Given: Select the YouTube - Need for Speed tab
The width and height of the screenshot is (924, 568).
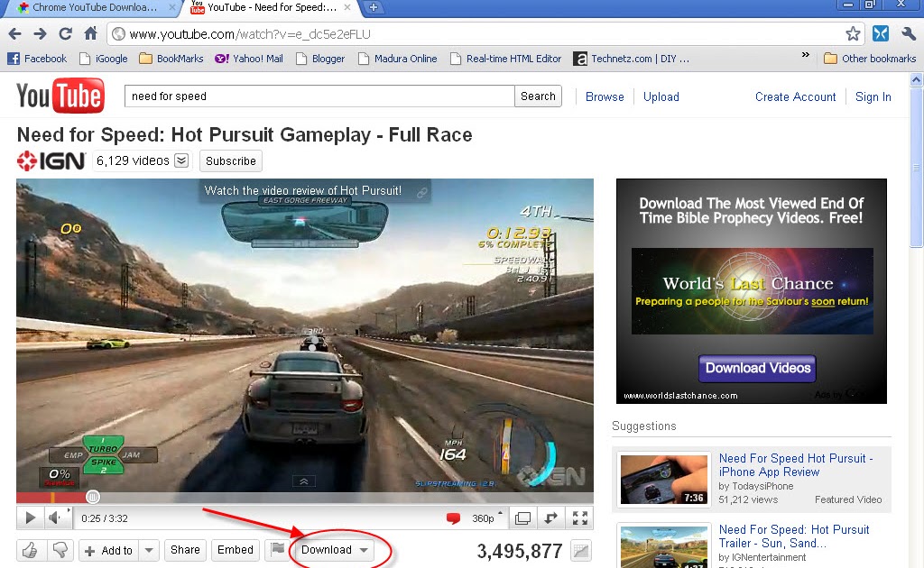Looking at the screenshot, I should coord(271,7).
